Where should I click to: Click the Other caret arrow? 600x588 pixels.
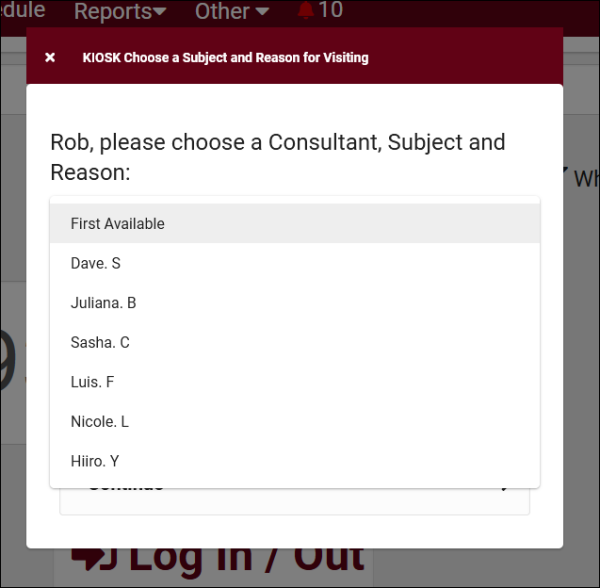point(262,13)
